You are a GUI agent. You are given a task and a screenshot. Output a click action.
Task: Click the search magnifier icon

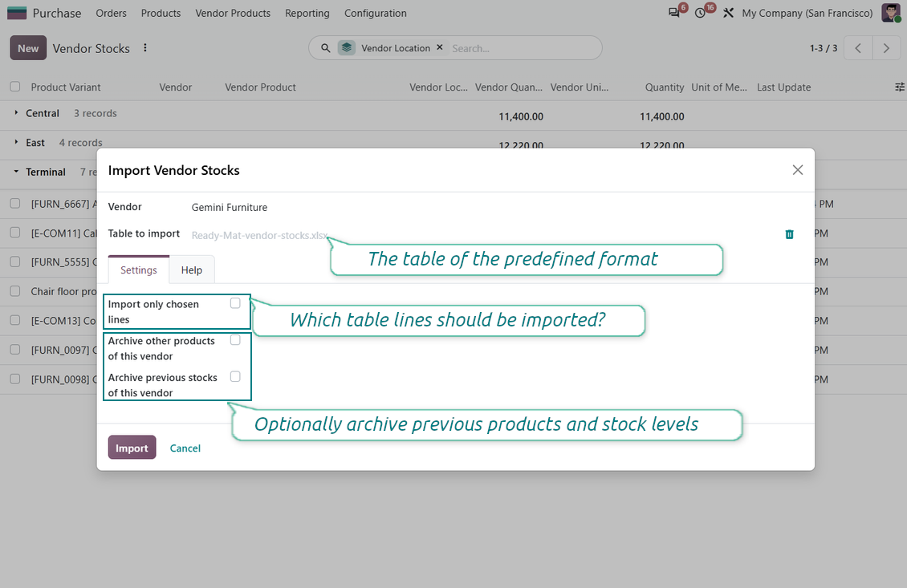[x=326, y=48]
